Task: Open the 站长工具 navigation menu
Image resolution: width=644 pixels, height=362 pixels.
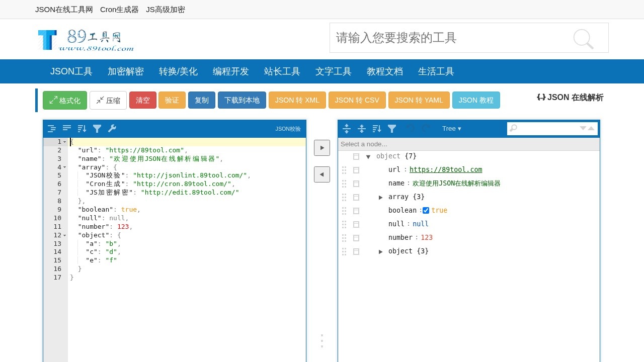Action: [282, 71]
